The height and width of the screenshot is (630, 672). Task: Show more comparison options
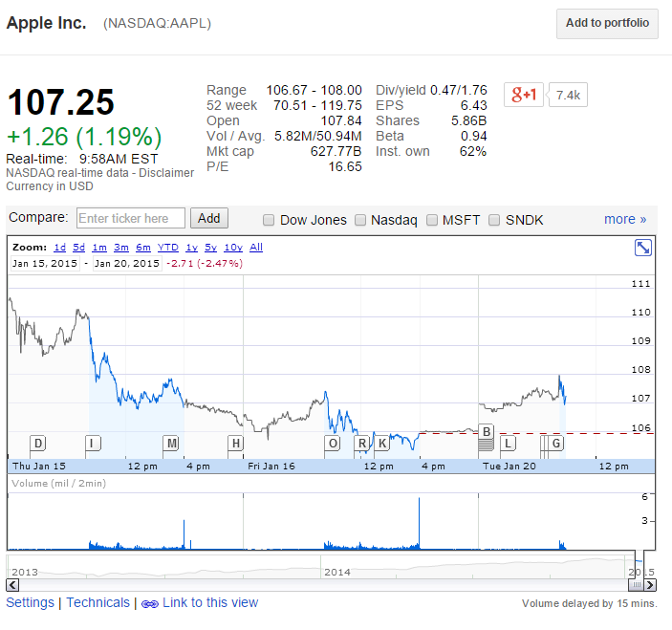(x=625, y=219)
